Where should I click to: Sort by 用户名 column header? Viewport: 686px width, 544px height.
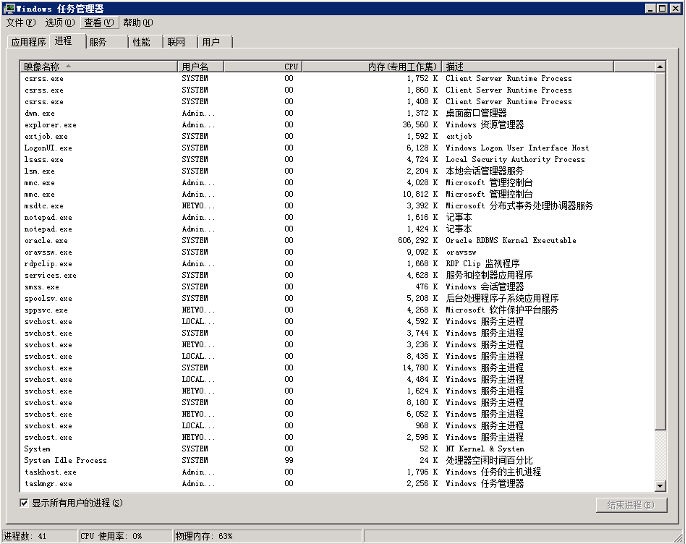pos(201,67)
